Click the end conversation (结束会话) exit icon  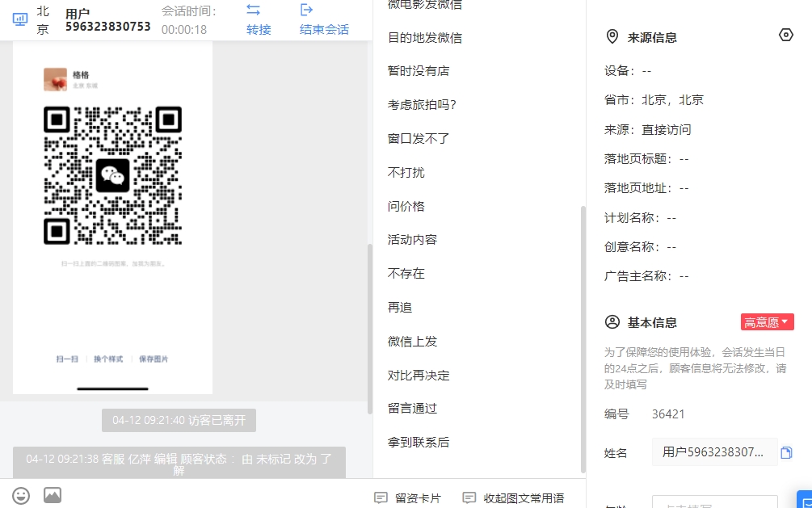306,10
